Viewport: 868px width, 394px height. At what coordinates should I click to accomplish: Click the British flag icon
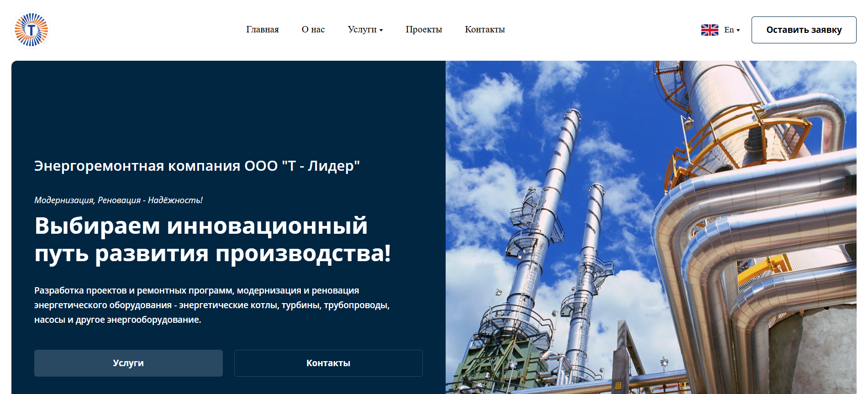[710, 30]
